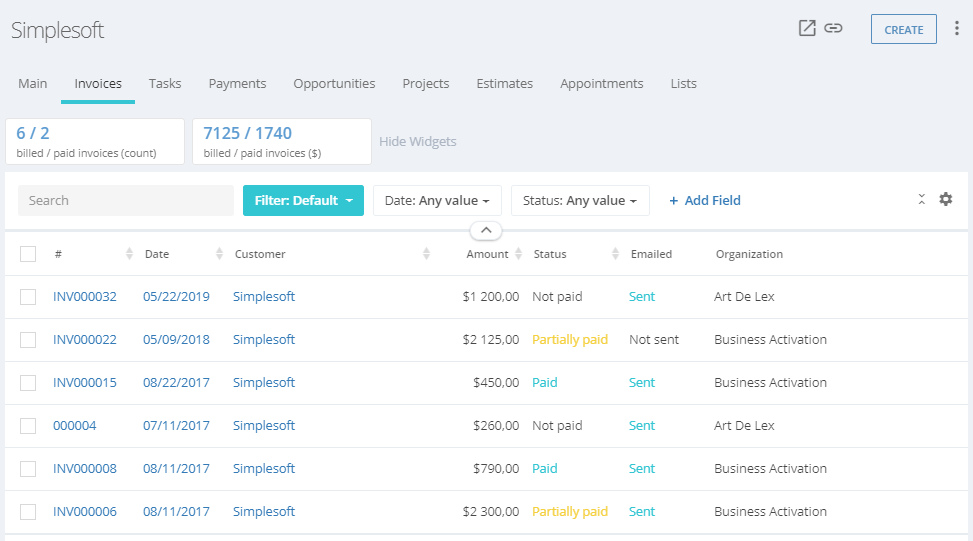Click the collapse rows icon beside gear
Image resolution: width=973 pixels, height=541 pixels.
921,199
